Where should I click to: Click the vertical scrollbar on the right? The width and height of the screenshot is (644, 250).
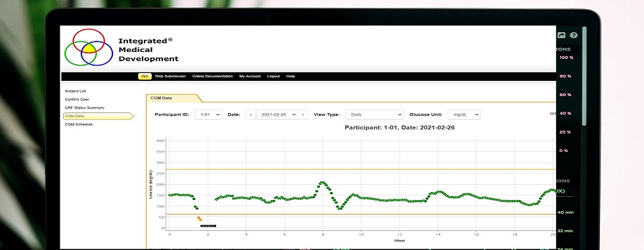coord(584,76)
